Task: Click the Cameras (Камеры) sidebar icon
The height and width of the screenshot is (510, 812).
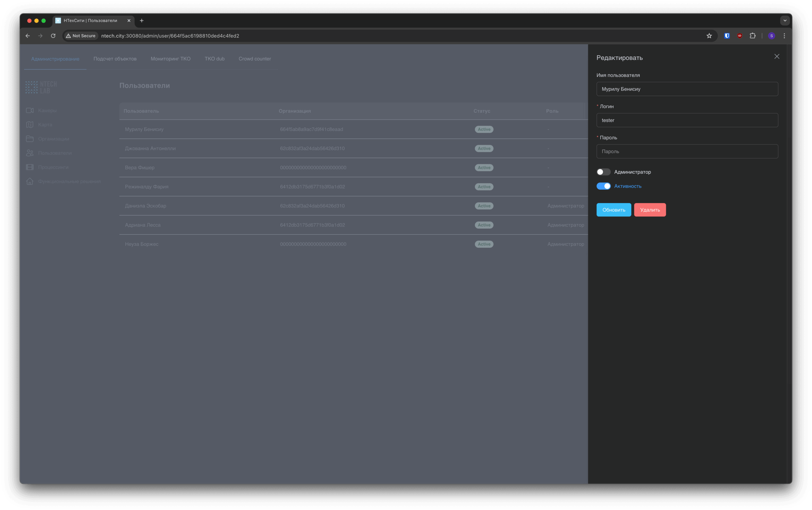Action: (30, 111)
